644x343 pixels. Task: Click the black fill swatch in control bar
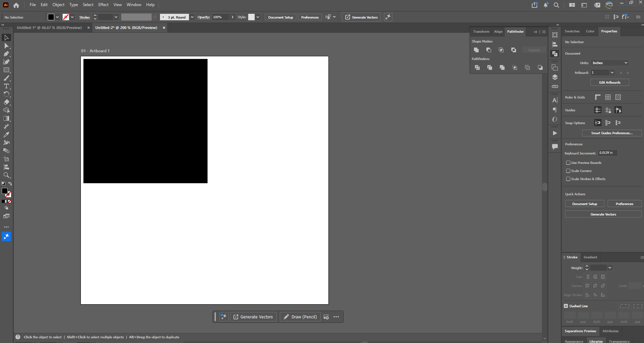tap(51, 17)
